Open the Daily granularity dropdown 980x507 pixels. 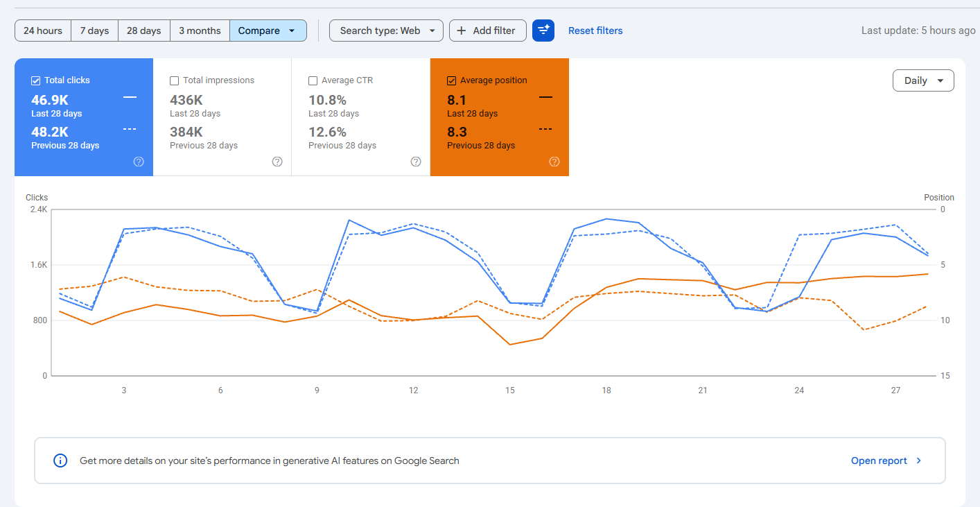coord(923,80)
